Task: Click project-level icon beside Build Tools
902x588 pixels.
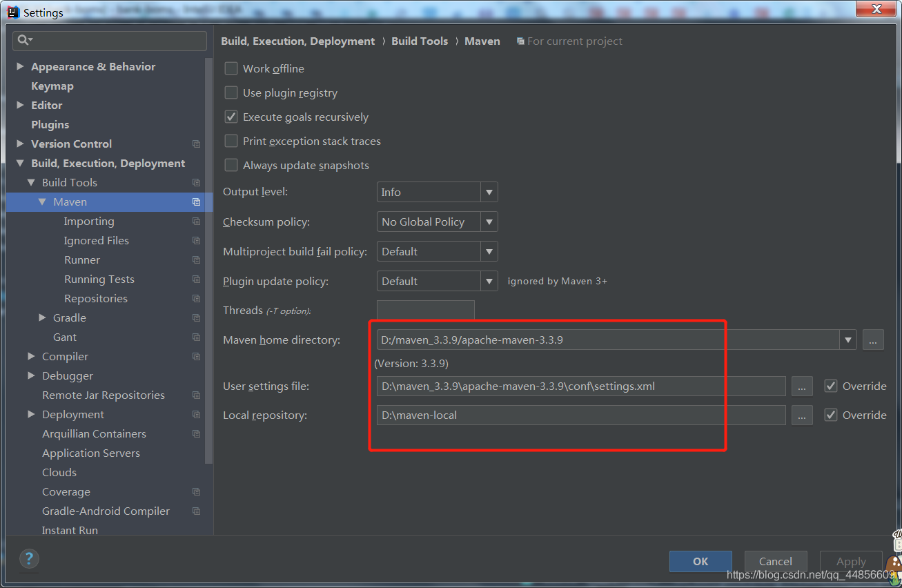Action: (x=197, y=183)
